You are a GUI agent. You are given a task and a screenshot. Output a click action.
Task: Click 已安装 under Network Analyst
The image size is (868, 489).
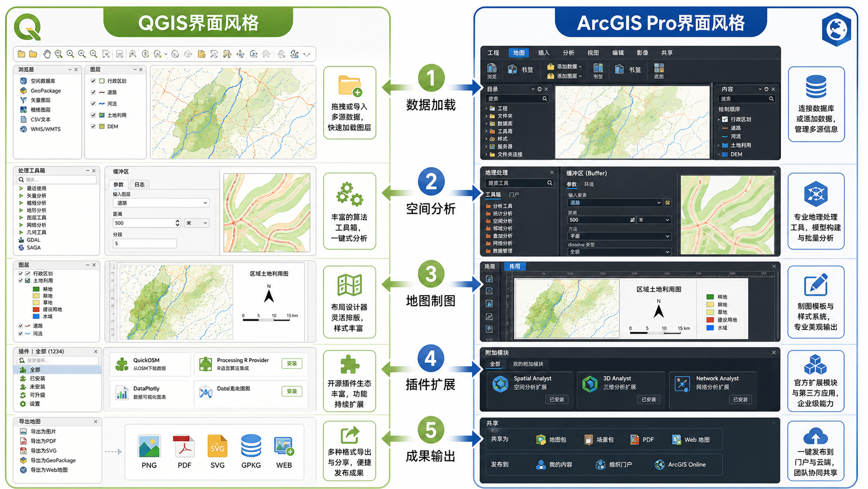tap(740, 400)
